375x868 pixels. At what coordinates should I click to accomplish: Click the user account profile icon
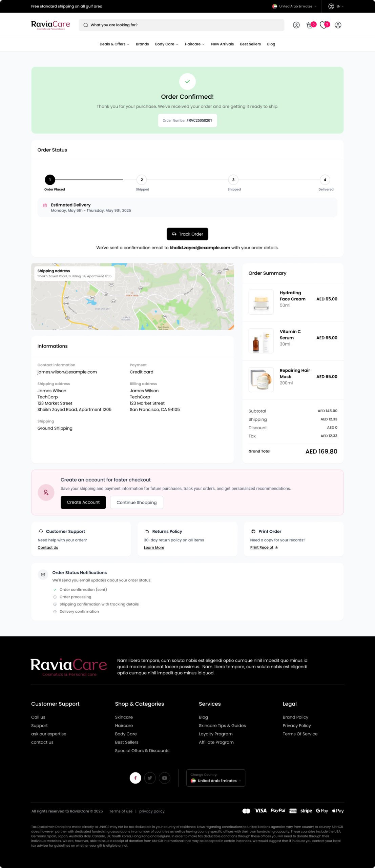(x=338, y=25)
